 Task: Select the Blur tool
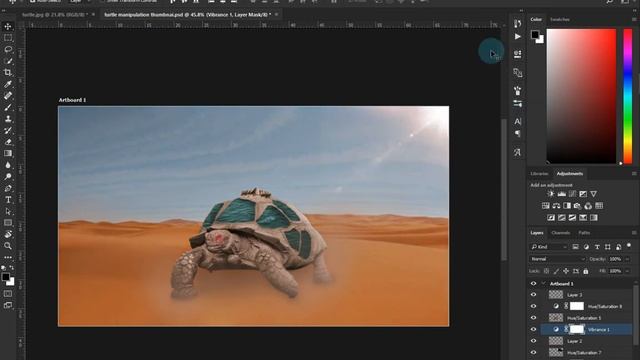point(8,165)
